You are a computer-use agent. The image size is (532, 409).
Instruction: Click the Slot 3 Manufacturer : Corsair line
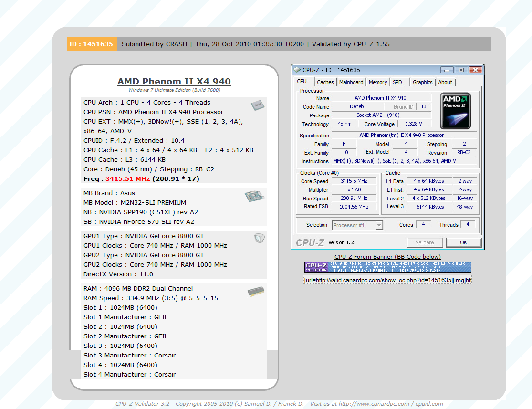(x=129, y=356)
